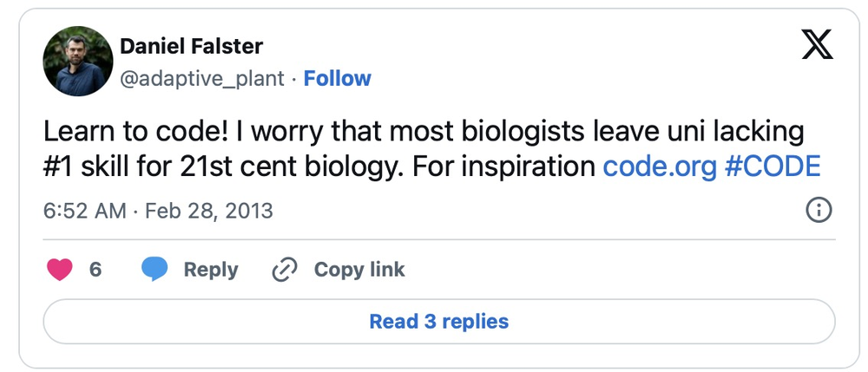The image size is (868, 372).
Task: Open the code.org link
Action: (661, 166)
